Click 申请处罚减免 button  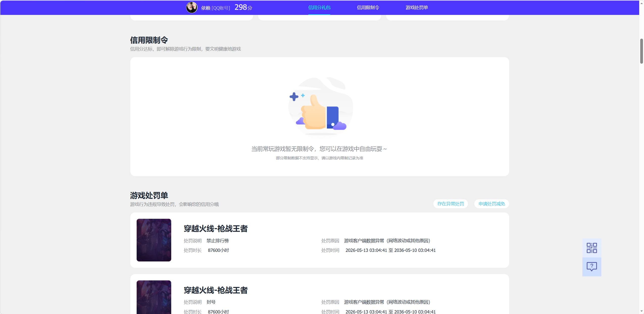491,204
